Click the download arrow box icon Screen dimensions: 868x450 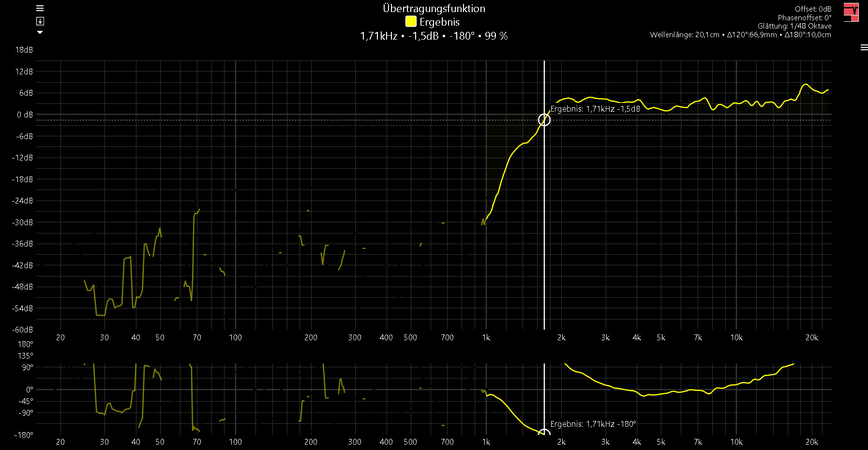point(40,21)
